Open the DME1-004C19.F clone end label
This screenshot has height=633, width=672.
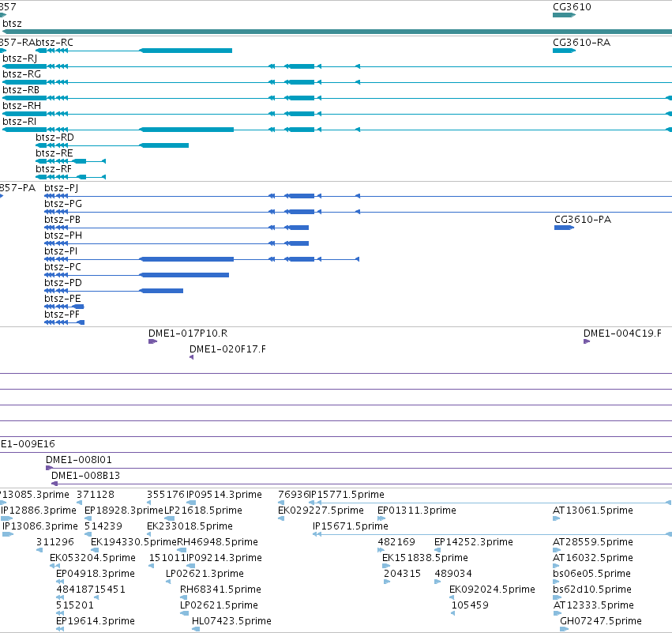pos(622,333)
